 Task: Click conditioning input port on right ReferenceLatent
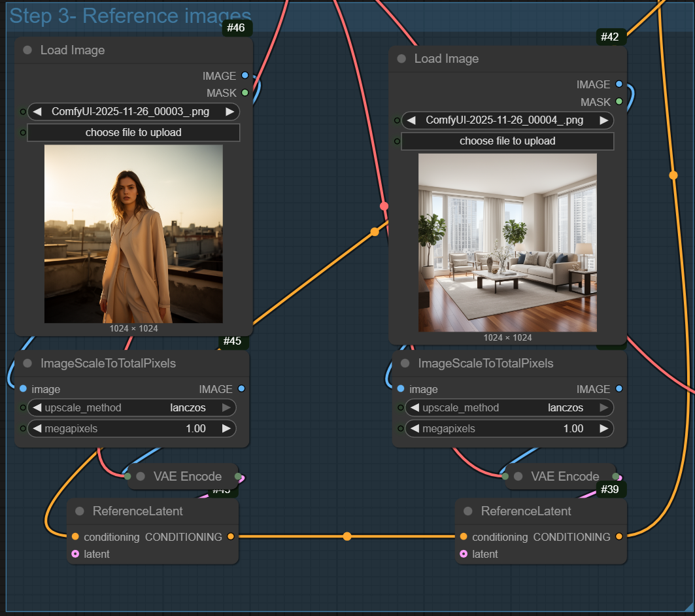pyautogui.click(x=464, y=537)
